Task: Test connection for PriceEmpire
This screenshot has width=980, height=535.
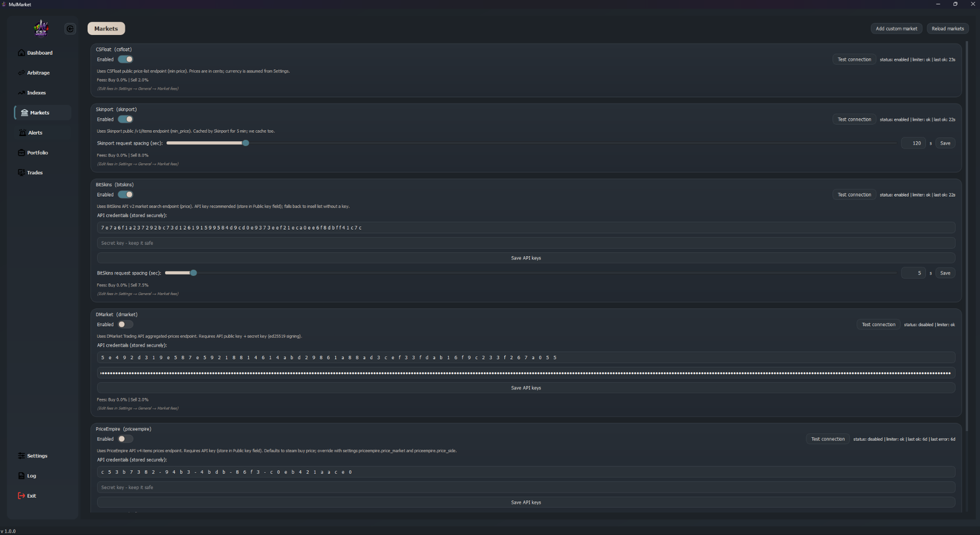Action: pyautogui.click(x=828, y=439)
